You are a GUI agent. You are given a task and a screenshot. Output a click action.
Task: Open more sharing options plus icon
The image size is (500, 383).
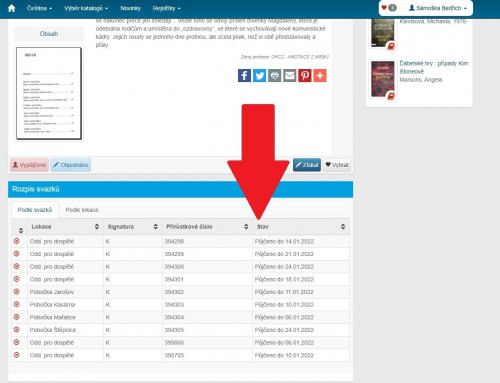click(x=320, y=75)
